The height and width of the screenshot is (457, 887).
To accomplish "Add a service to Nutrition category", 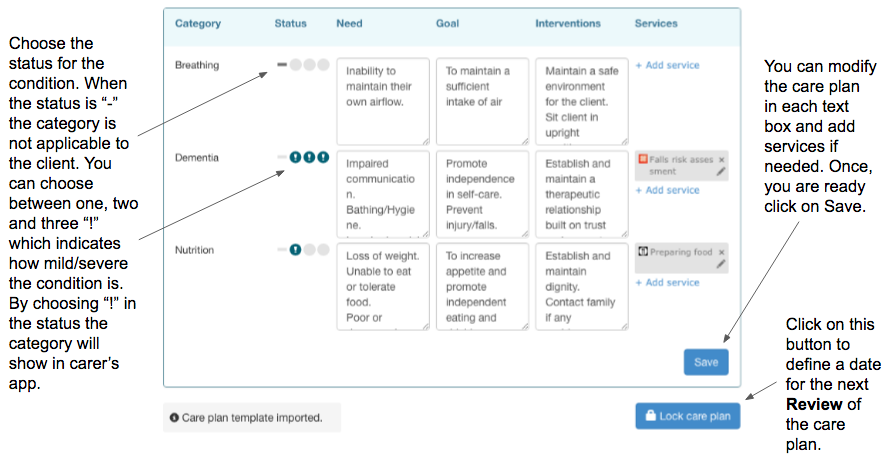I will click(x=667, y=283).
